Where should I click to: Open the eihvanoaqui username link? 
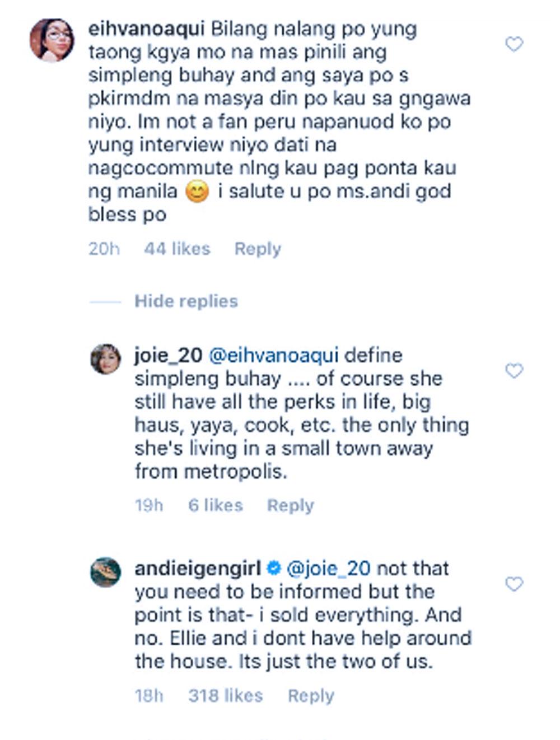(146, 29)
